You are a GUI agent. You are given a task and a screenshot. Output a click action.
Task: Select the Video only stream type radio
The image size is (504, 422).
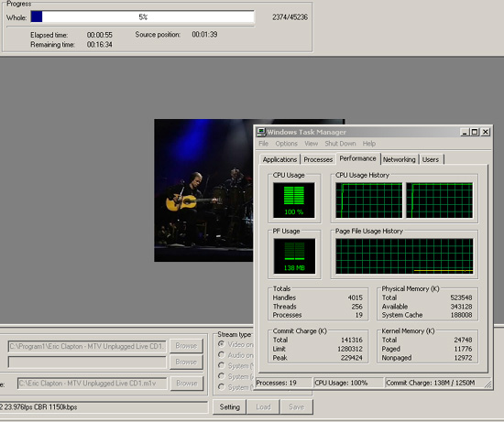click(x=221, y=344)
